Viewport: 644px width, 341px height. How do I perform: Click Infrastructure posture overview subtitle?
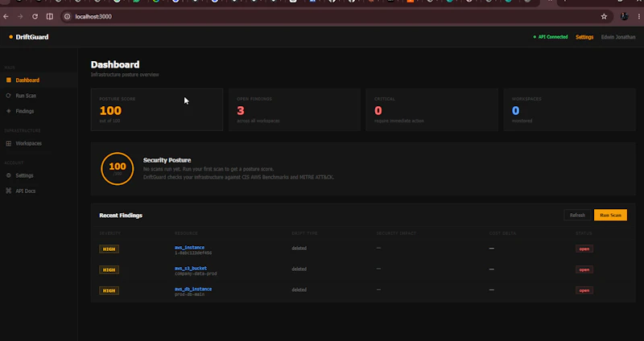tap(125, 75)
